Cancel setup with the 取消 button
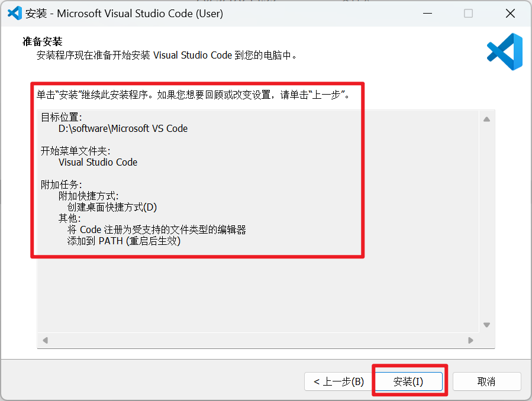The height and width of the screenshot is (401, 532). click(x=486, y=381)
